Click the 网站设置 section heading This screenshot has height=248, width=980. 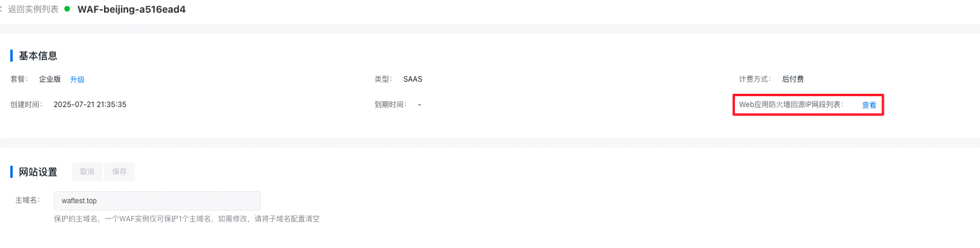(x=38, y=172)
